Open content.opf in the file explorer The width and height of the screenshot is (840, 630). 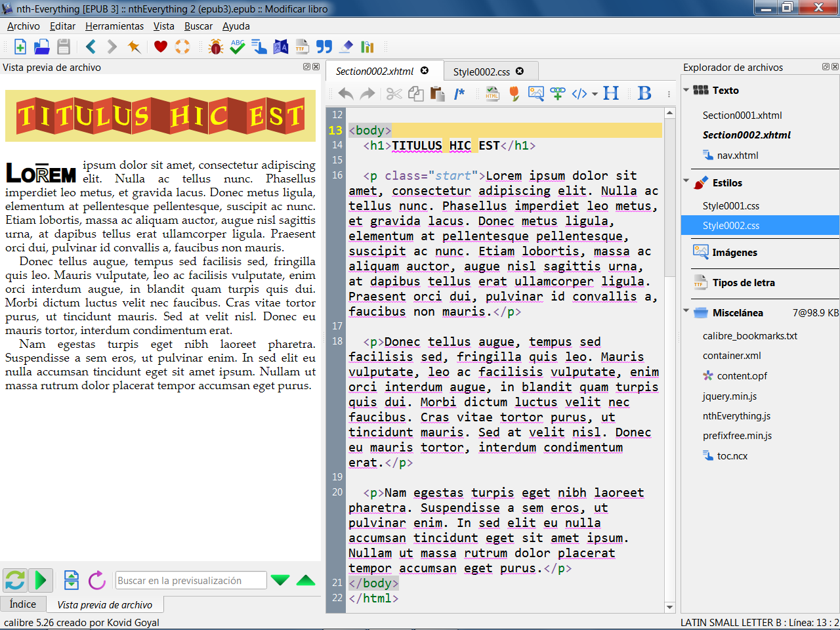(742, 376)
